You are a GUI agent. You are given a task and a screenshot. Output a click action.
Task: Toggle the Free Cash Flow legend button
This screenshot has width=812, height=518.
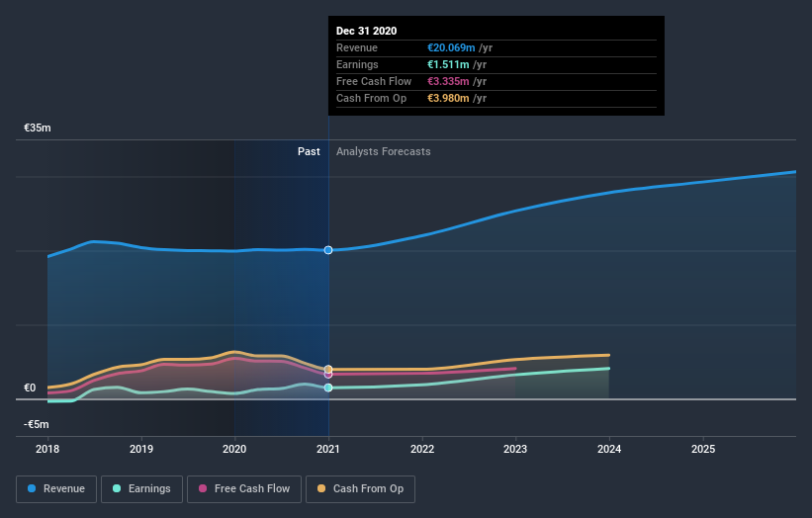[x=244, y=489]
